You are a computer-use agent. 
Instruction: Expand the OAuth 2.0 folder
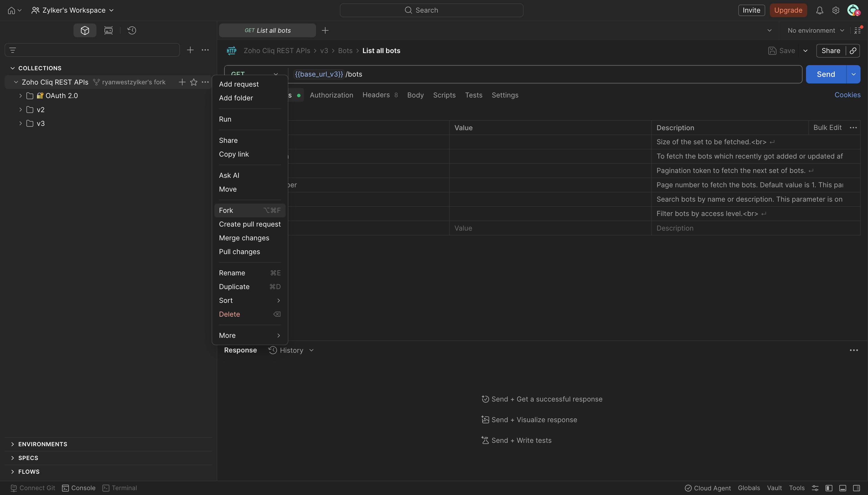20,96
